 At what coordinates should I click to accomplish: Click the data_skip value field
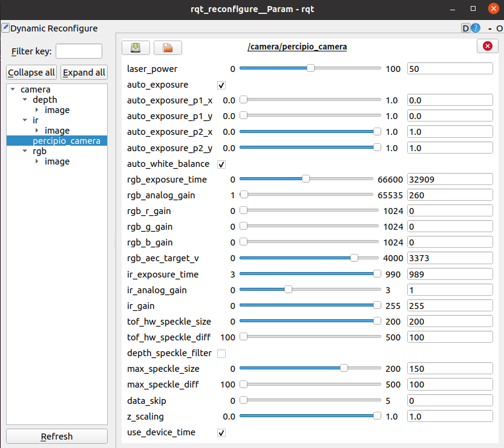(450, 400)
